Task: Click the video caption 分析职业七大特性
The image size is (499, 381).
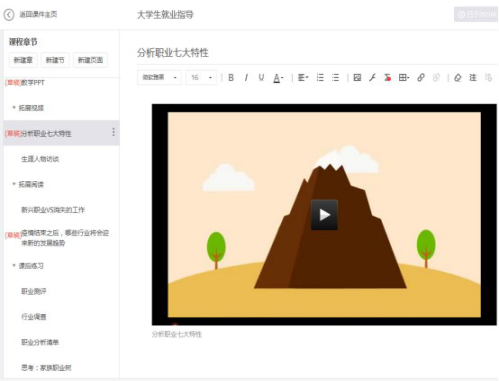Action: (177, 334)
